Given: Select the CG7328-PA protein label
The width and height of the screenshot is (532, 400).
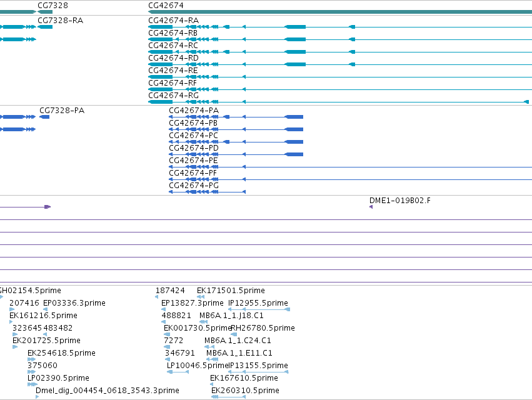Looking at the screenshot, I should (62, 111).
